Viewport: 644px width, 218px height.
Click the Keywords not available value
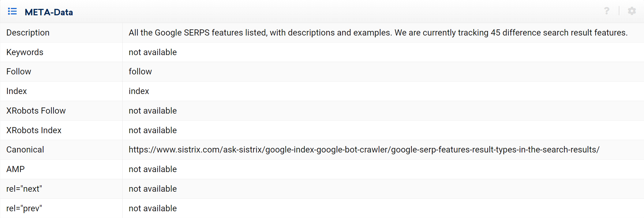click(x=153, y=52)
